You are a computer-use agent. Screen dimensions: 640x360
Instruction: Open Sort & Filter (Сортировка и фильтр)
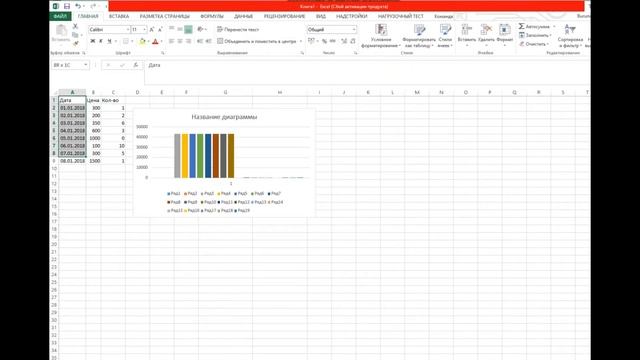[x=570, y=36]
